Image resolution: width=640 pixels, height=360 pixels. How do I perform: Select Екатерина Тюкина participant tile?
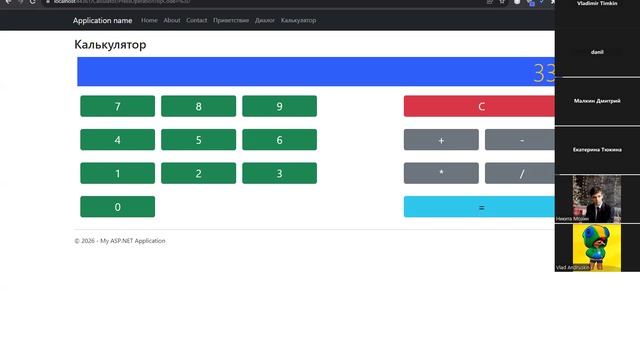[597, 150]
